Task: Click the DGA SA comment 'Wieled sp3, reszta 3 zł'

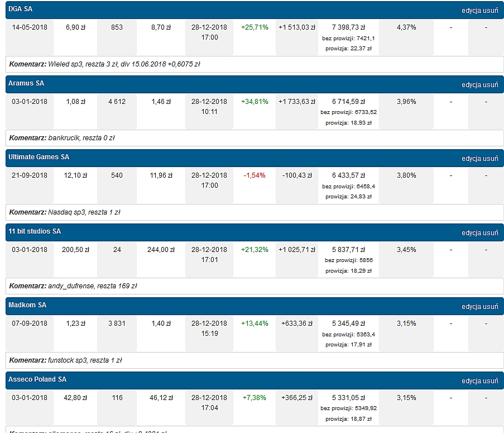Action: (83, 64)
